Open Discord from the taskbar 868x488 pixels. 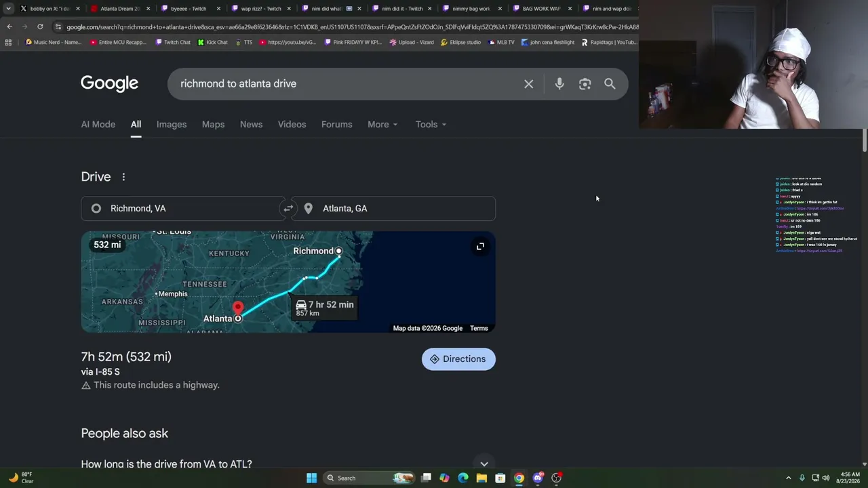538,478
